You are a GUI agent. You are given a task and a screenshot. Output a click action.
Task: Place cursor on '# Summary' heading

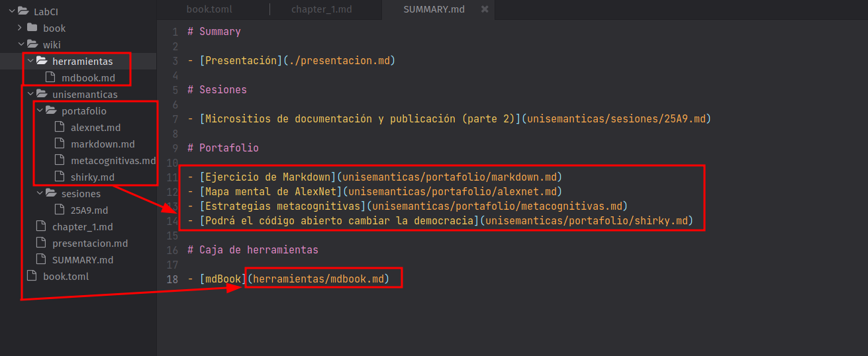click(x=214, y=31)
